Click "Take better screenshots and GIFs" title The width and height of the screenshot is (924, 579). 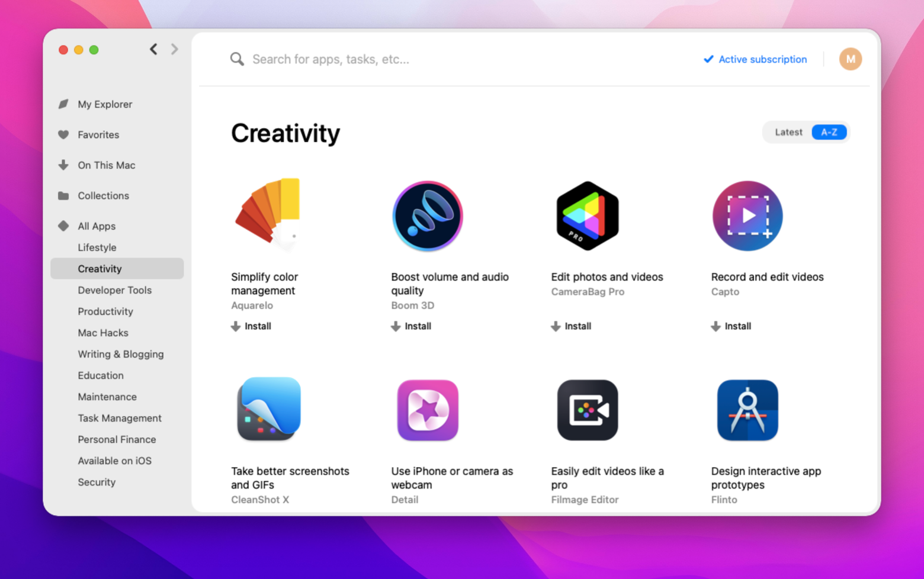pyautogui.click(x=290, y=478)
